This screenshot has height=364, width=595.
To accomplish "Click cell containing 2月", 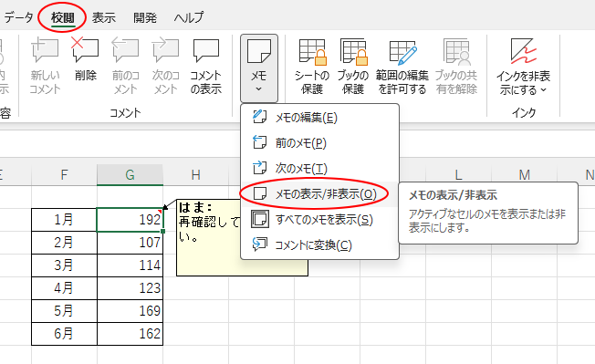I will tap(64, 243).
